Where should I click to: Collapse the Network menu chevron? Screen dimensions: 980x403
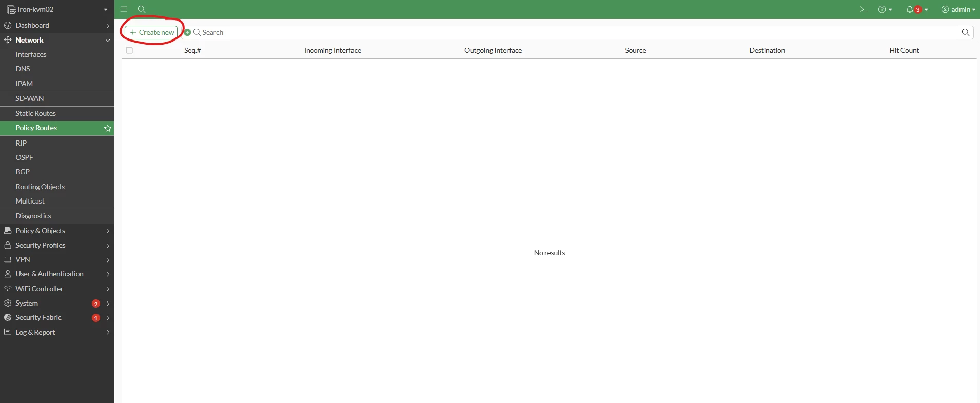point(108,40)
